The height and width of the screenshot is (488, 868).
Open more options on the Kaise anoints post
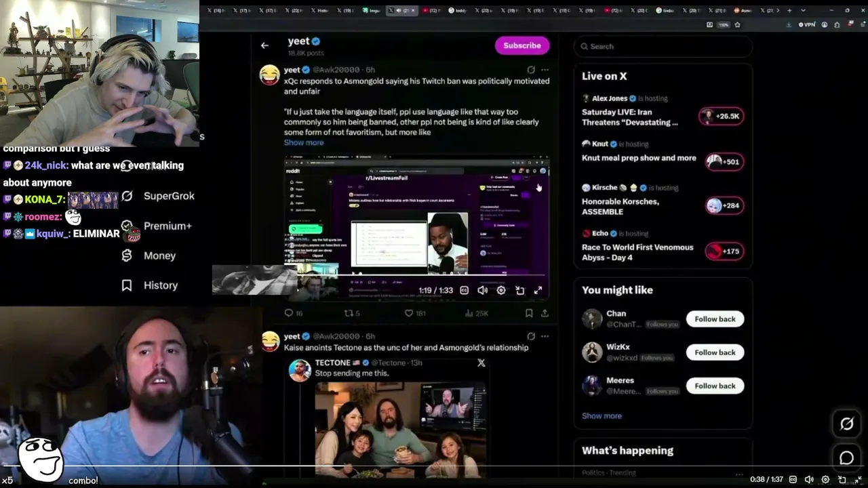coord(545,336)
